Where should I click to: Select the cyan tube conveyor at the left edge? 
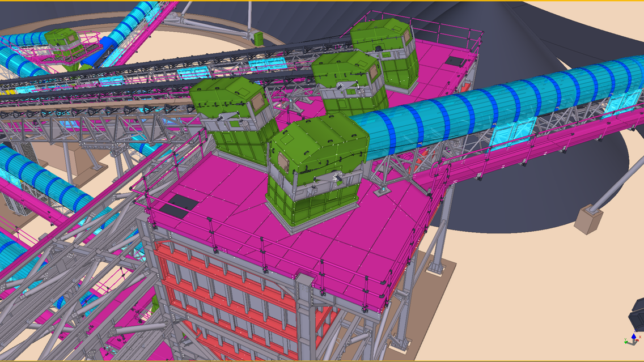pos(40,176)
